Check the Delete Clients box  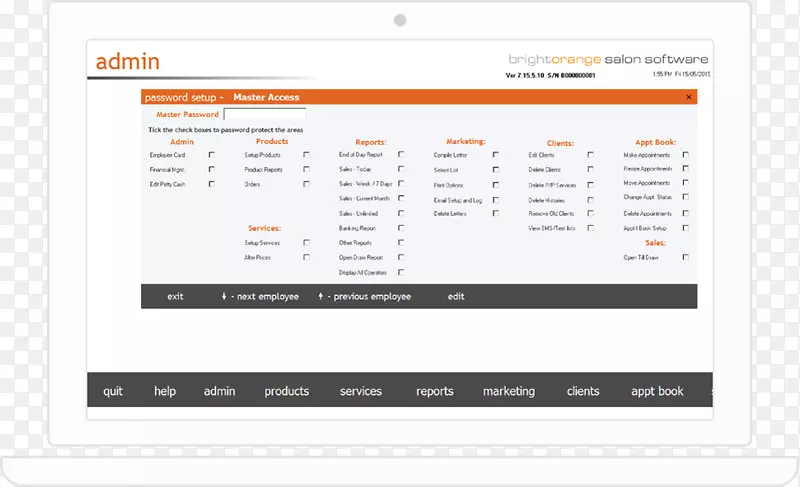[x=590, y=170]
